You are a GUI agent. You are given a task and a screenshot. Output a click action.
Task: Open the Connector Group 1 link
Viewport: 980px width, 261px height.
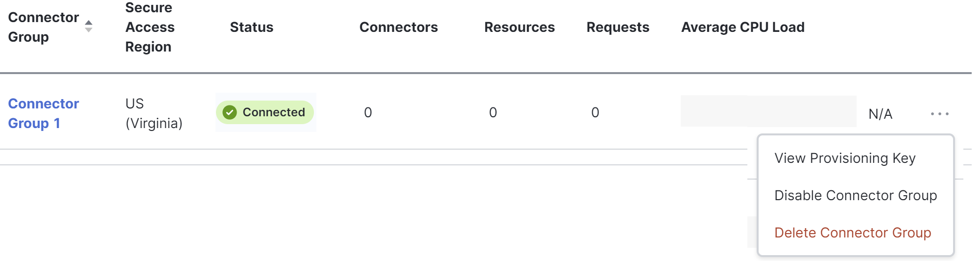click(44, 113)
